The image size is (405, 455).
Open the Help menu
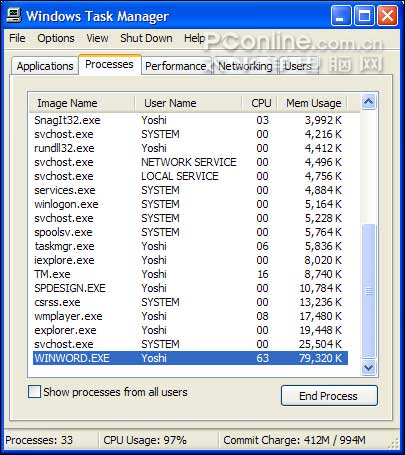tap(194, 38)
